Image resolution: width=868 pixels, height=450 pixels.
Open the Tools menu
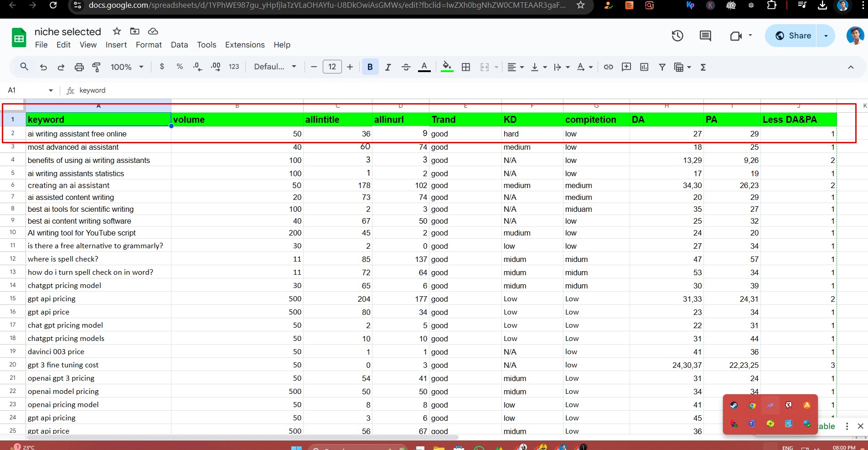(x=207, y=45)
